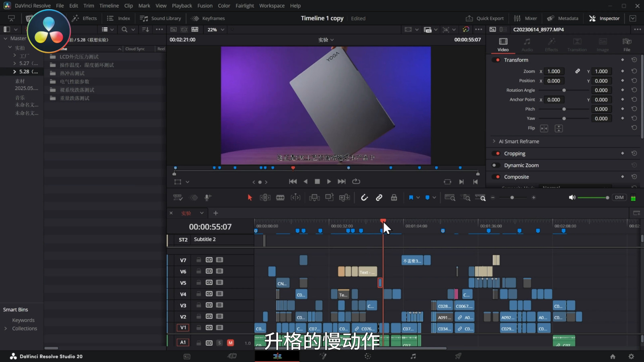The height and width of the screenshot is (362, 644).
Task: Activate the Trim Edit Mode tool
Action: (265, 197)
